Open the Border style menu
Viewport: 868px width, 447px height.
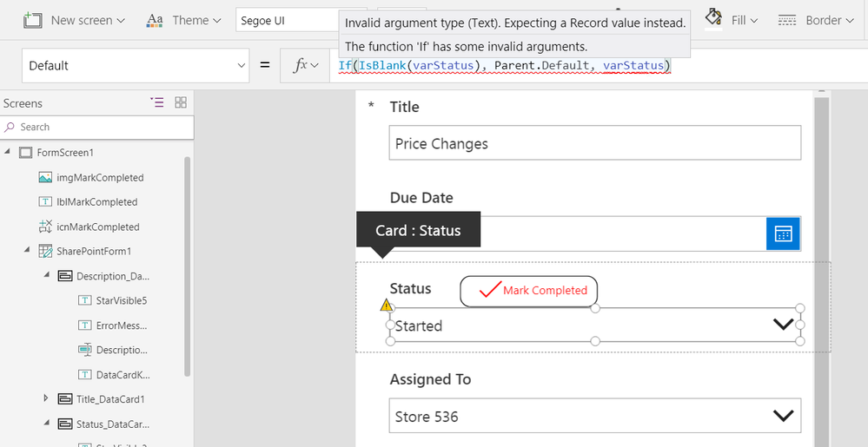[810, 19]
